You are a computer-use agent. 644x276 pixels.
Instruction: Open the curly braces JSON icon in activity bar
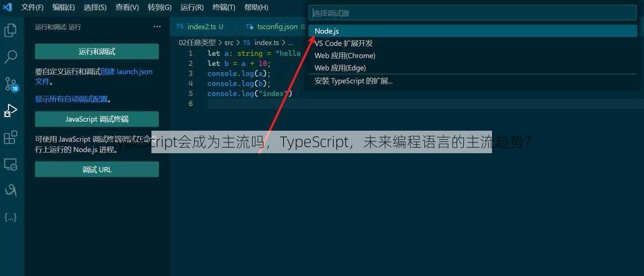[10, 217]
